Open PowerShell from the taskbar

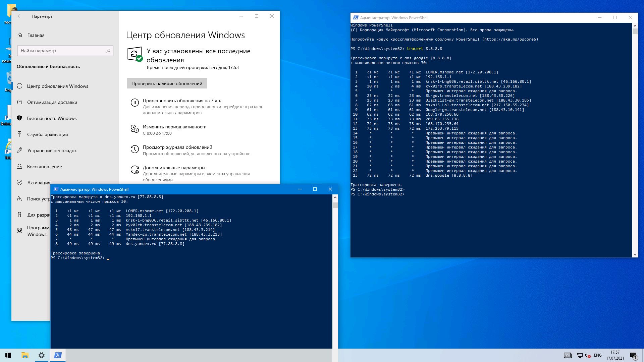[58, 355]
